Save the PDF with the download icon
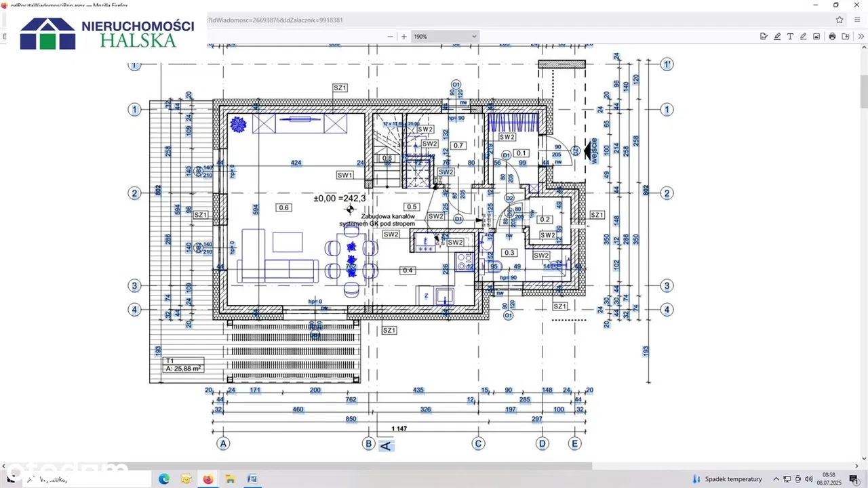 (x=844, y=37)
